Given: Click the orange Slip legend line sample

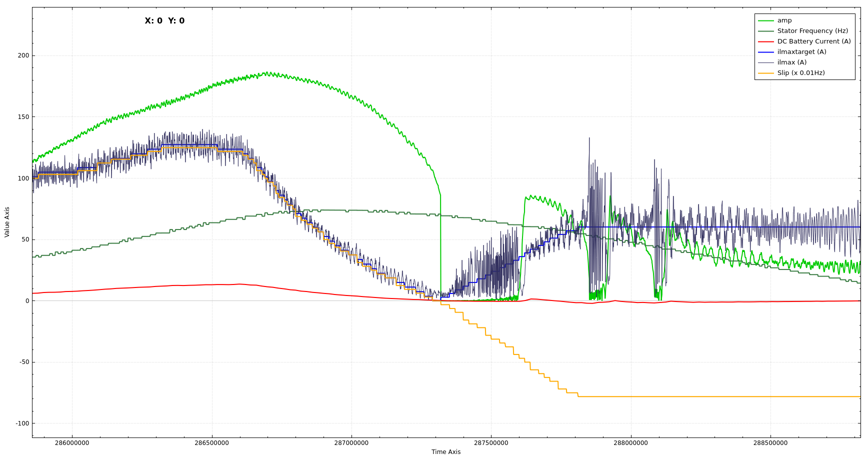Looking at the screenshot, I should click(x=765, y=73).
